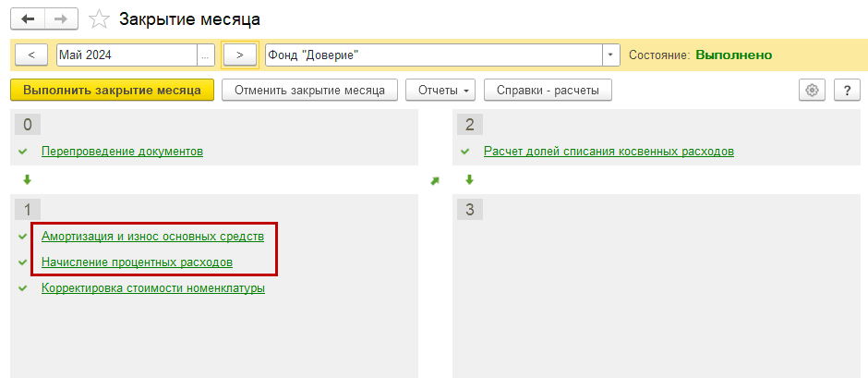Open Начисление процентных расходов link
Viewport: 868px width, 378px height.
click(137, 262)
